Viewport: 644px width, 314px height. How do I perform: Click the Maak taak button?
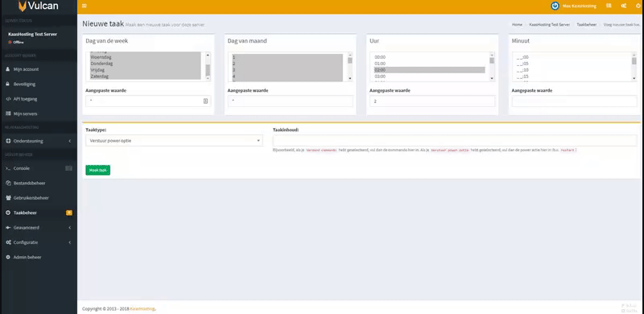[x=97, y=170]
